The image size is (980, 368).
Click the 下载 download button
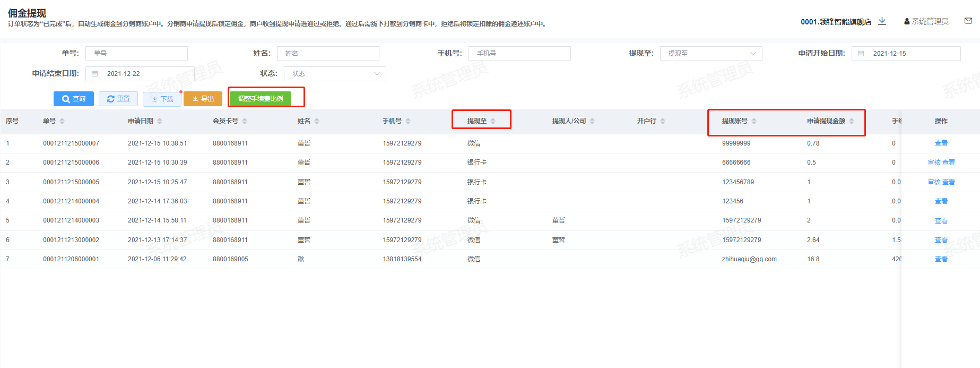pyautogui.click(x=162, y=99)
